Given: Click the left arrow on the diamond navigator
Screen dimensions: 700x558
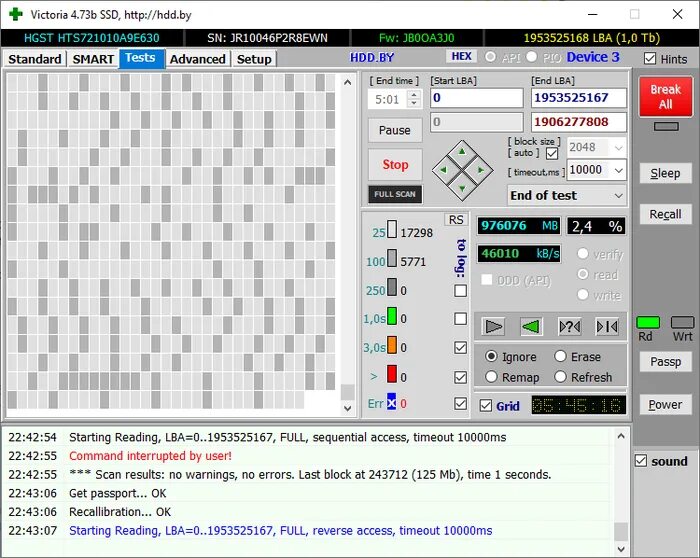Looking at the screenshot, I should 443,170.
